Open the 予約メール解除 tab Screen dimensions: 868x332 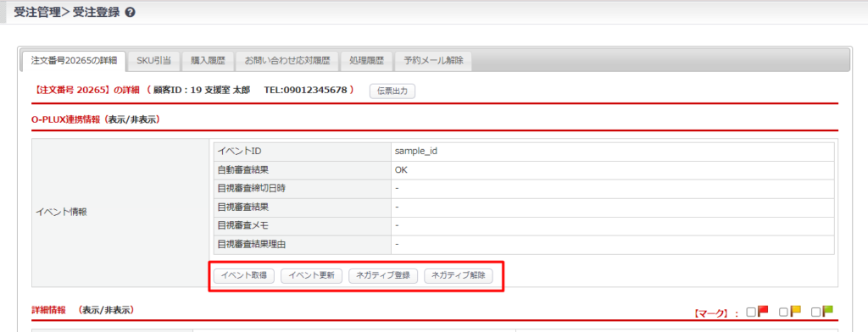coord(433,62)
